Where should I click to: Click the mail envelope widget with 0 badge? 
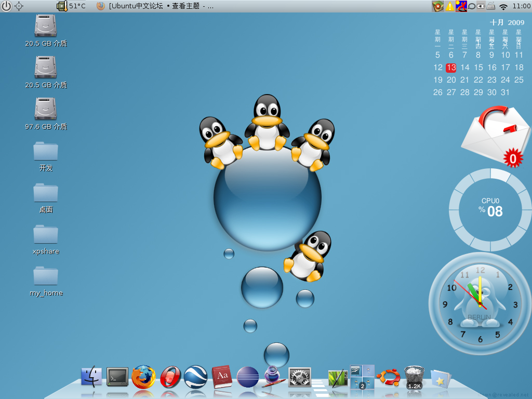click(495, 137)
